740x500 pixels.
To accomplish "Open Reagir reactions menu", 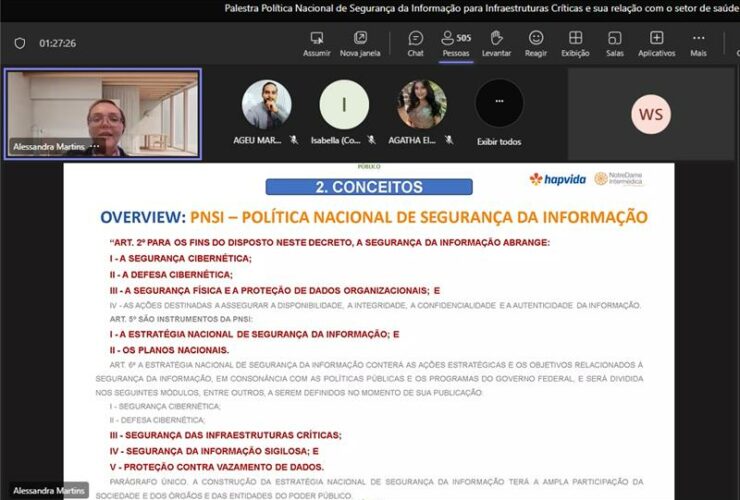I will 536,38.
